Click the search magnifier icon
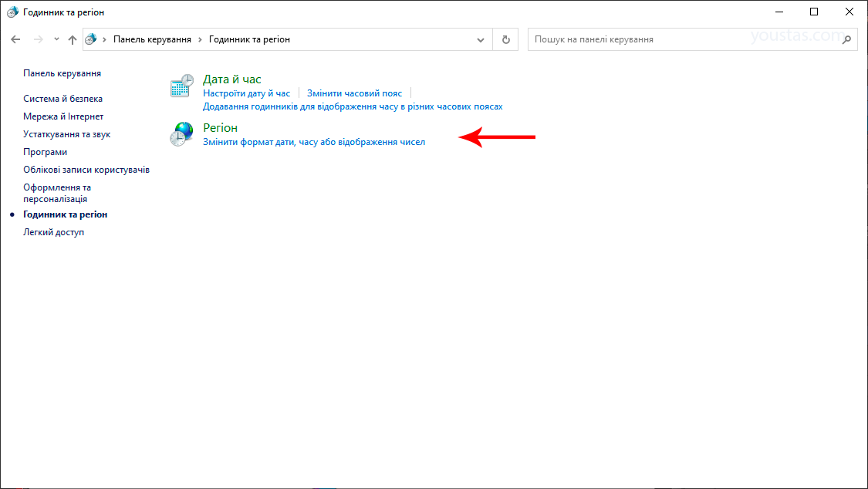Screen dimensions: 868x489 846,39
